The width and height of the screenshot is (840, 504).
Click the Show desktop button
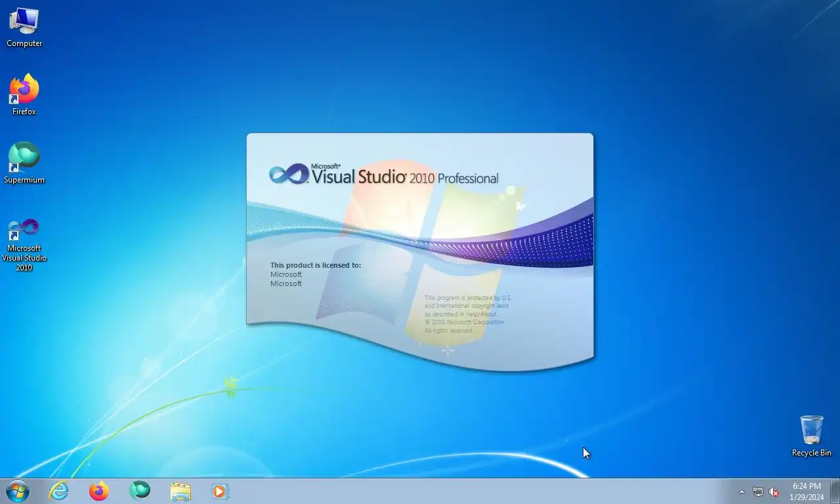coord(835,491)
